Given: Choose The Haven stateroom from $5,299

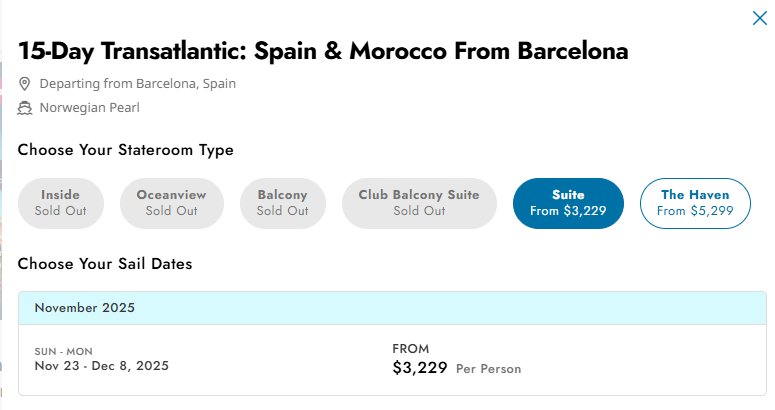Looking at the screenshot, I should 695,203.
